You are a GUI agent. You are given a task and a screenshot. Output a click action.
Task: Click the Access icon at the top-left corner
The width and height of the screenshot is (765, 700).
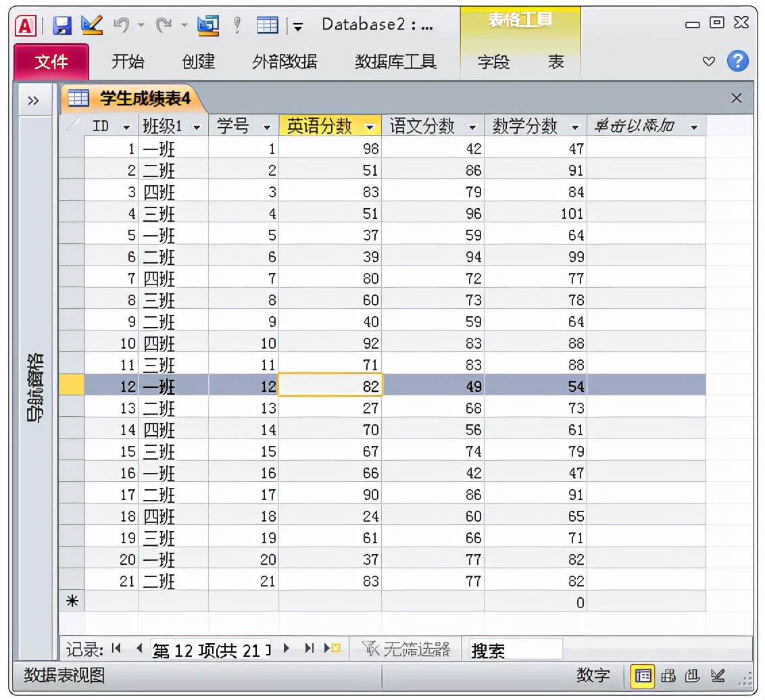(x=24, y=24)
